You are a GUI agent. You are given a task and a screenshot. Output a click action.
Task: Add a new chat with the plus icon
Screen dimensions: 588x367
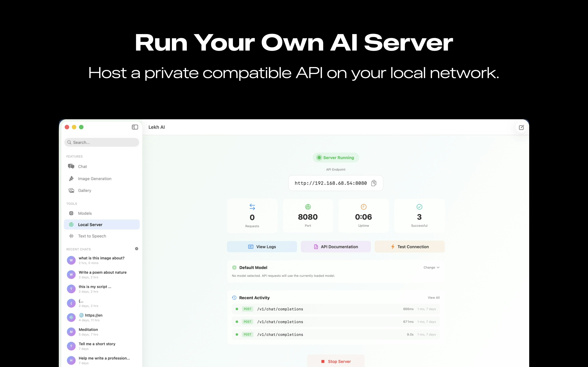[137, 249]
